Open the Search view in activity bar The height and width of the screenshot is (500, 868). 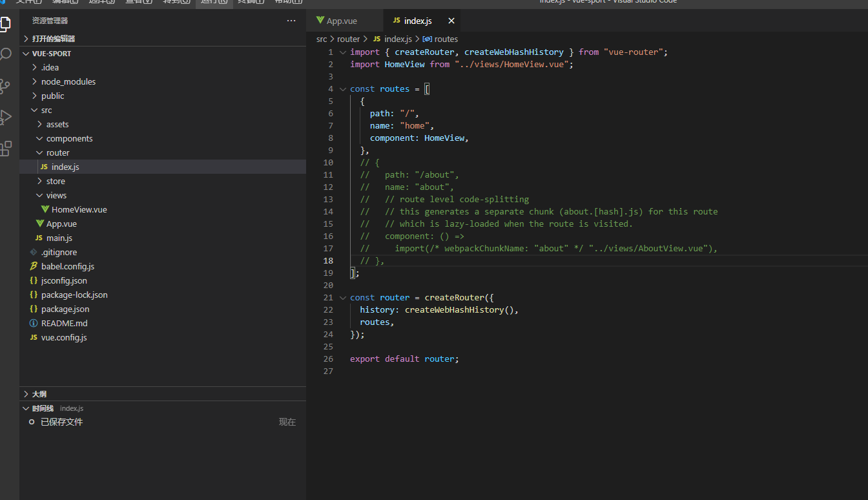(5, 54)
